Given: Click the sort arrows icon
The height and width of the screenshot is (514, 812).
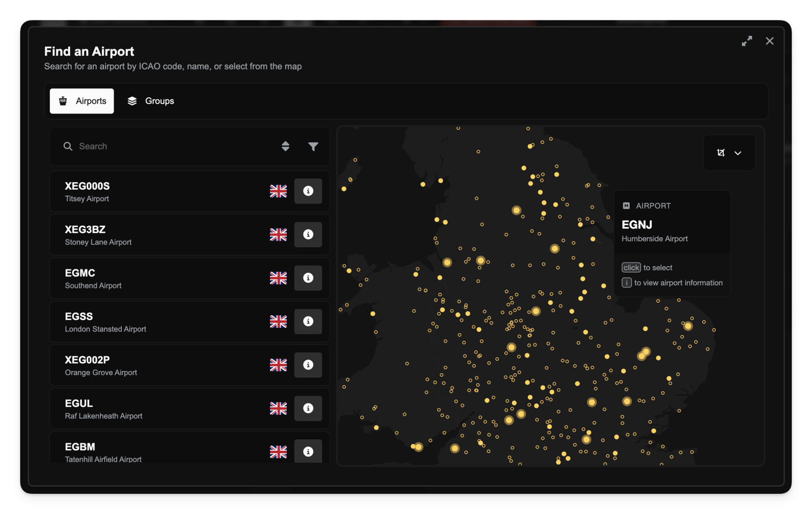Looking at the screenshot, I should (285, 147).
